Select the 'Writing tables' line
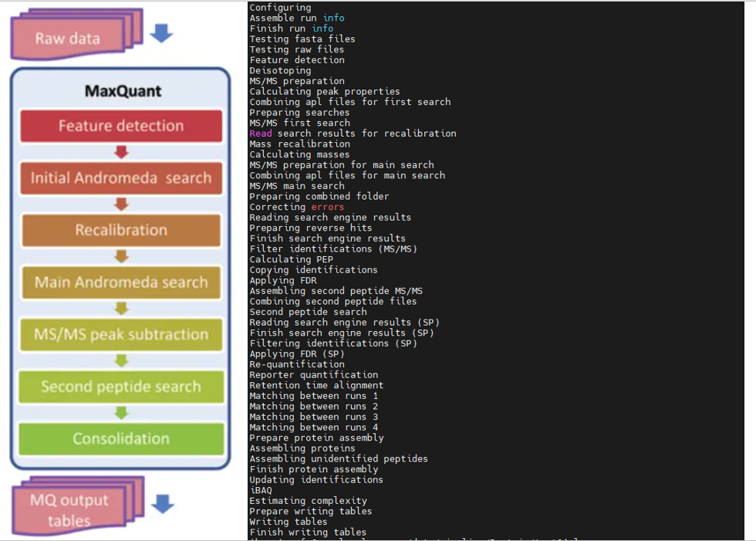Image resolution: width=756 pixels, height=541 pixels. pyautogui.click(x=289, y=522)
